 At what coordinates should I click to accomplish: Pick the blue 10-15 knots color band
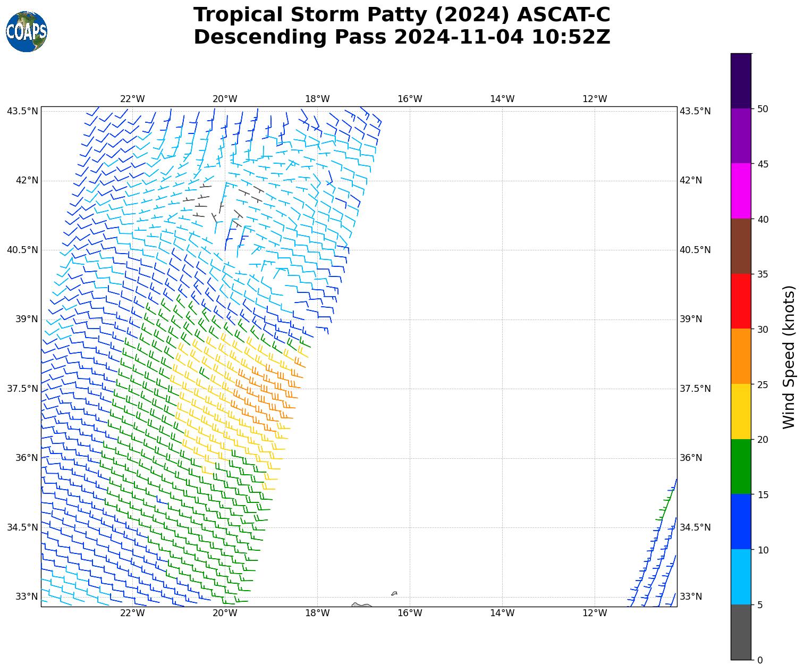pyautogui.click(x=741, y=522)
